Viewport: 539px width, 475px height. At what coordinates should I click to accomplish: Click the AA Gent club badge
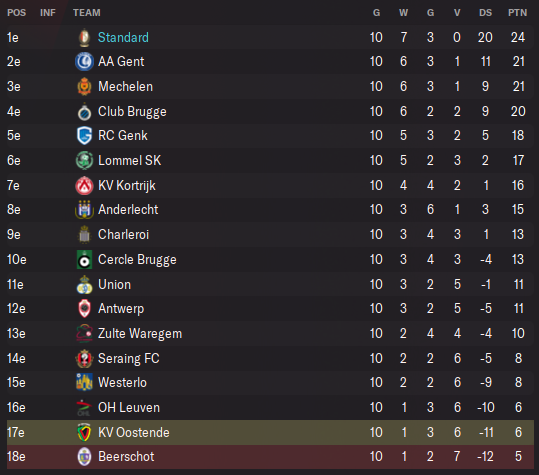[84, 62]
